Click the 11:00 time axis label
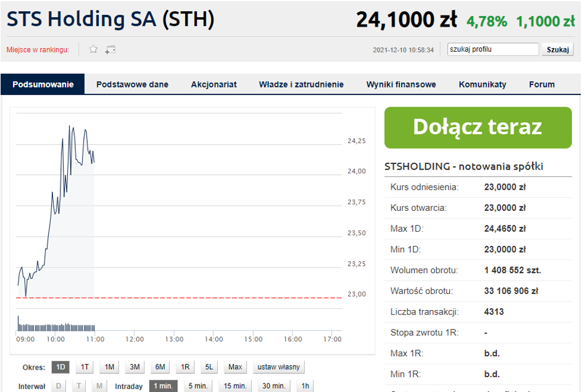 [95, 339]
